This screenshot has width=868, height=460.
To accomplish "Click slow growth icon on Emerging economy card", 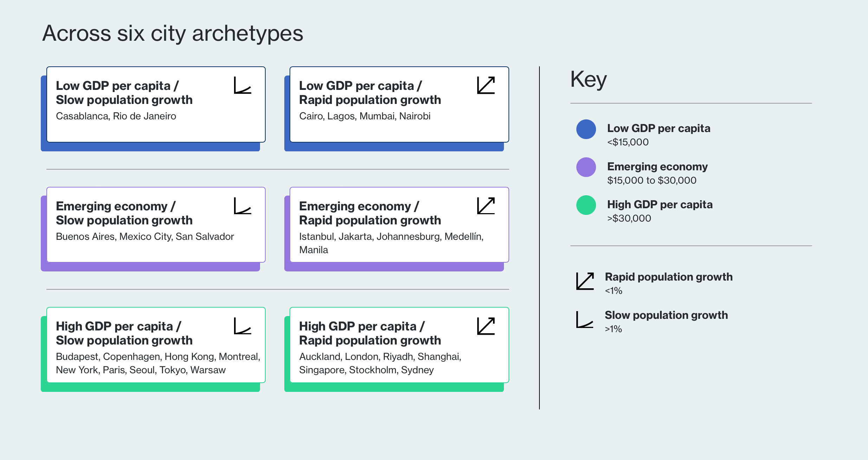I will click(242, 206).
